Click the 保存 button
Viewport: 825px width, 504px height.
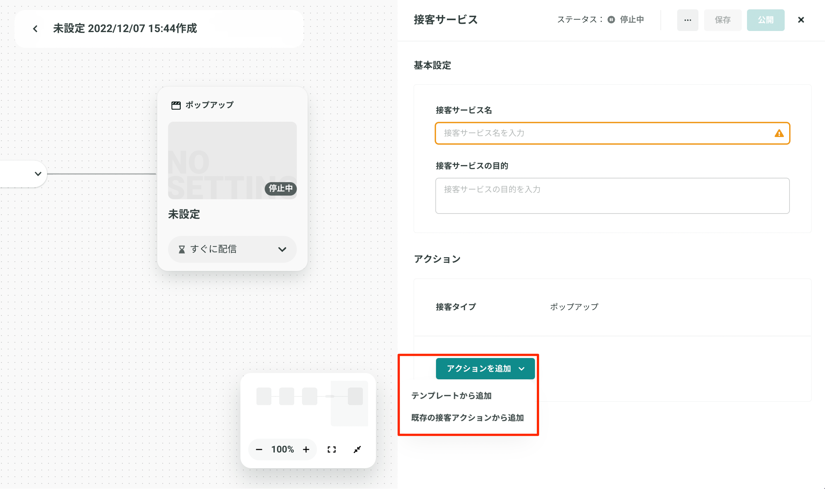723,20
